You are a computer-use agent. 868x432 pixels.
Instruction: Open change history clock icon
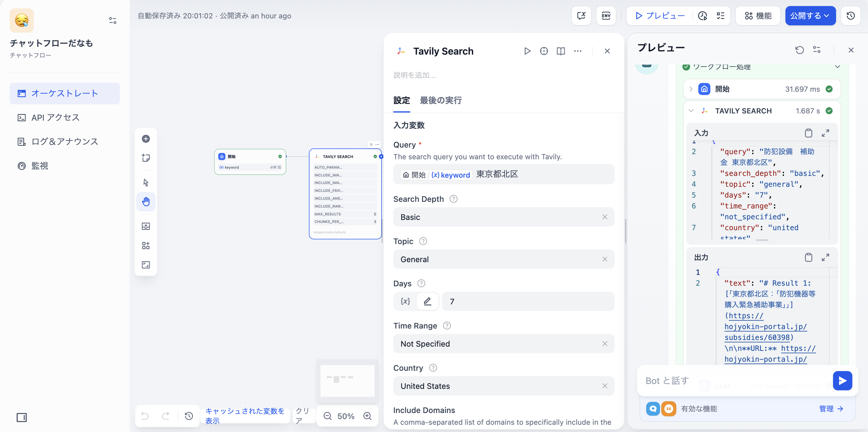coord(189,416)
